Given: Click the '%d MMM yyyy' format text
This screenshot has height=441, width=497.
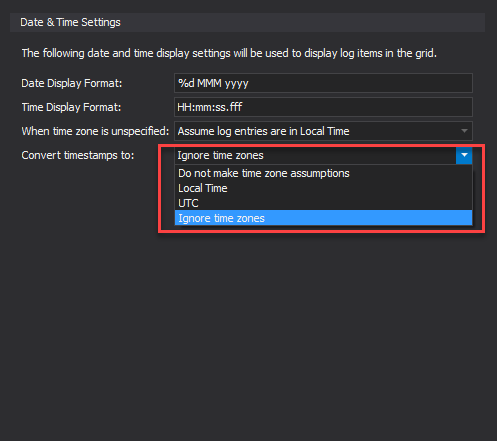Looking at the screenshot, I should point(213,83).
